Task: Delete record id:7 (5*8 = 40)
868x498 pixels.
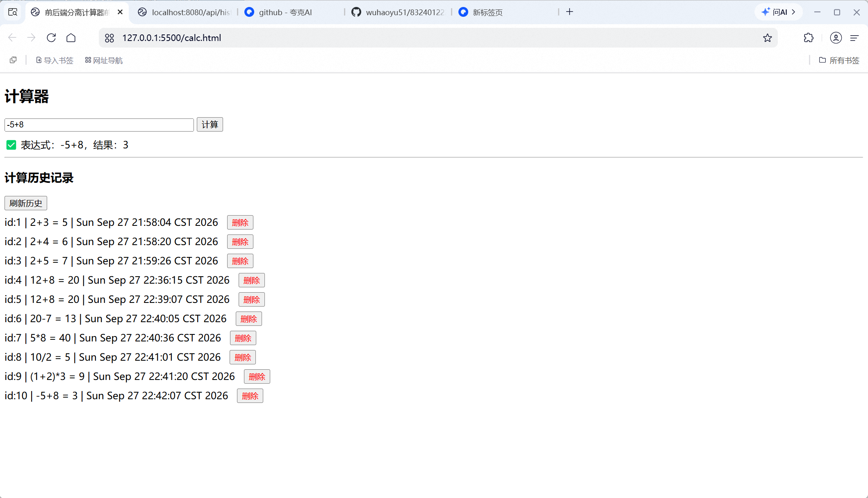Action: click(243, 338)
